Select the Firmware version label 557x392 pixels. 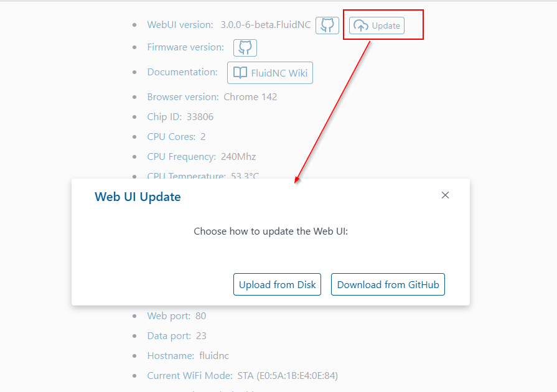click(185, 47)
